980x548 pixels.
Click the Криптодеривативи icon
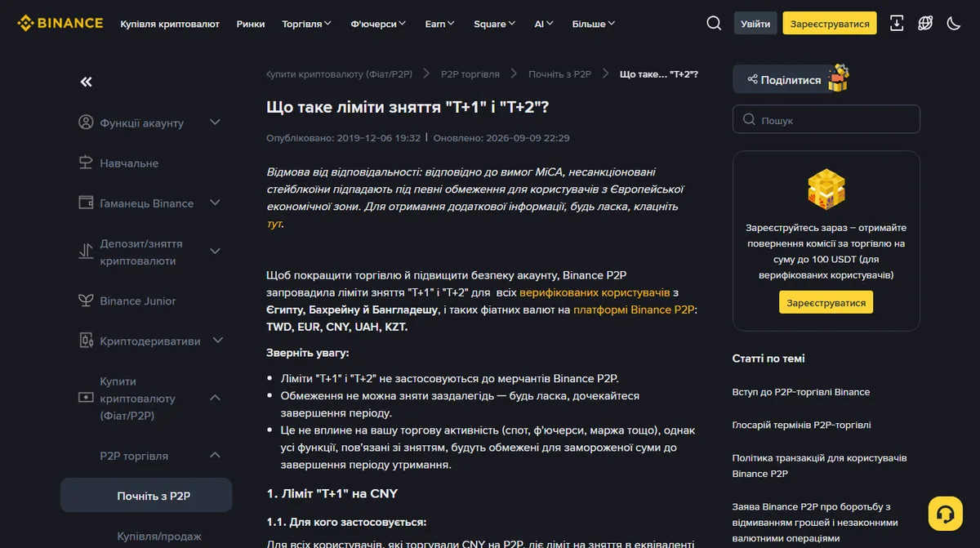(x=86, y=341)
